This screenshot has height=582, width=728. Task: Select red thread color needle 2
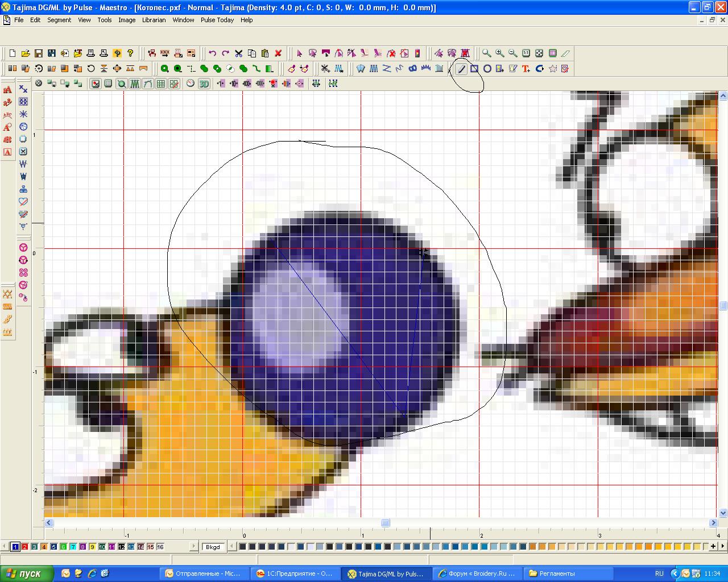coord(25,547)
